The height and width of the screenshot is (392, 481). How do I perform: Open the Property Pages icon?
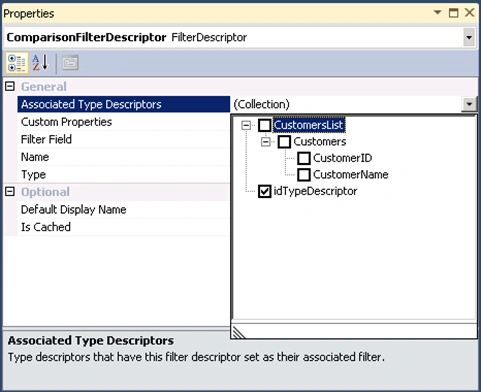70,63
